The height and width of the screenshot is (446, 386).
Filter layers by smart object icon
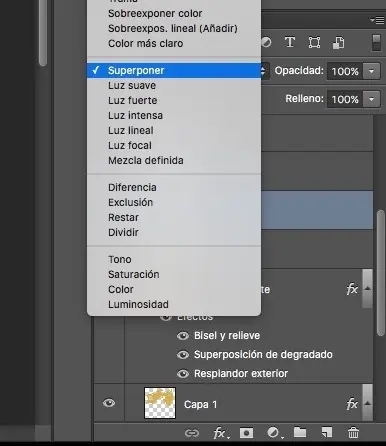[x=338, y=43]
